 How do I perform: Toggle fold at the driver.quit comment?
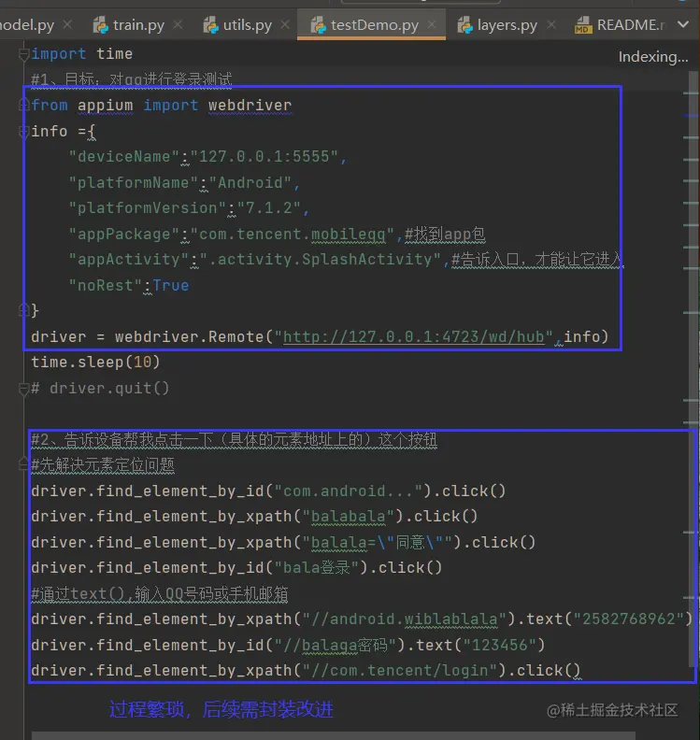pos(23,389)
